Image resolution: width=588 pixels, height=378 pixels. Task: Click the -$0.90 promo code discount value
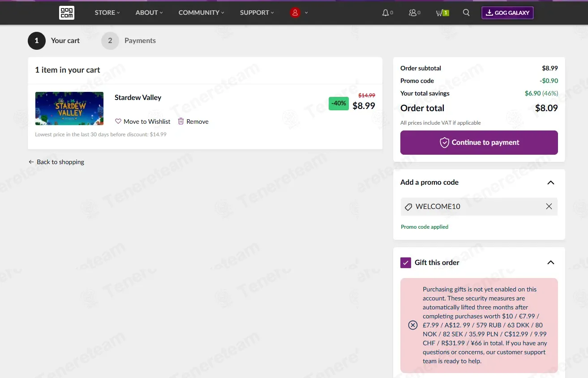click(549, 81)
